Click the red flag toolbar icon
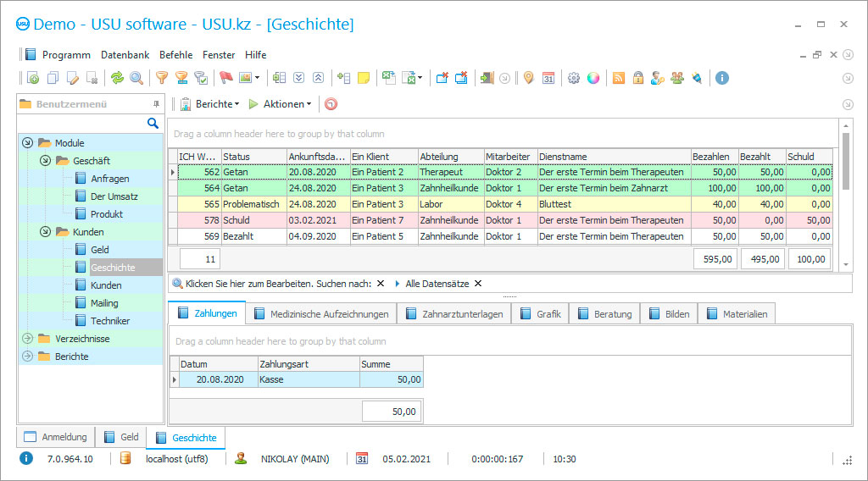This screenshot has width=868, height=481. 225,78
